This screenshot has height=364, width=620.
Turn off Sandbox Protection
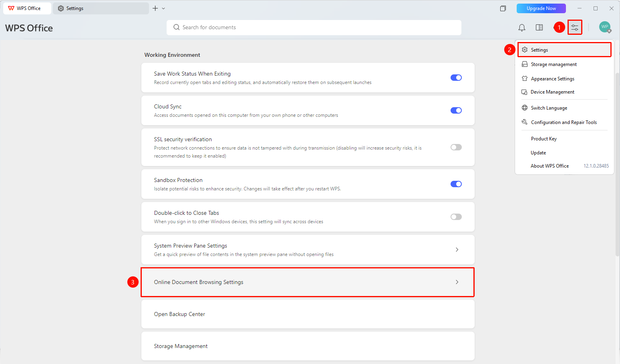click(456, 184)
